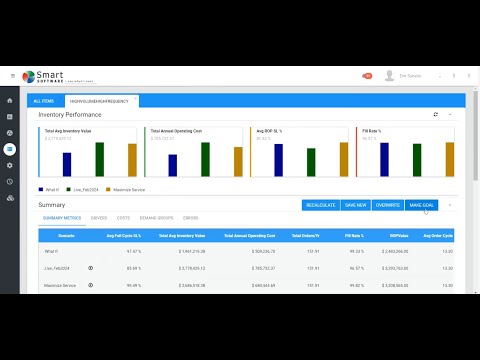Open the COSTS tab
The height and width of the screenshot is (360, 480).
[123, 218]
